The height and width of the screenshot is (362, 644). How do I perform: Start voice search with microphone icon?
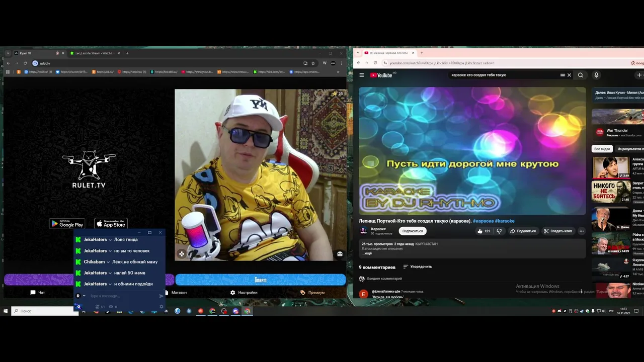596,75
